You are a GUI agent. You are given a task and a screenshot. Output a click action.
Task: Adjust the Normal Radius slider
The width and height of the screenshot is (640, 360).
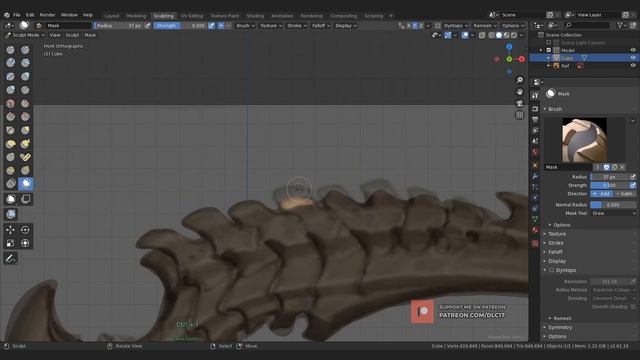[x=613, y=204]
